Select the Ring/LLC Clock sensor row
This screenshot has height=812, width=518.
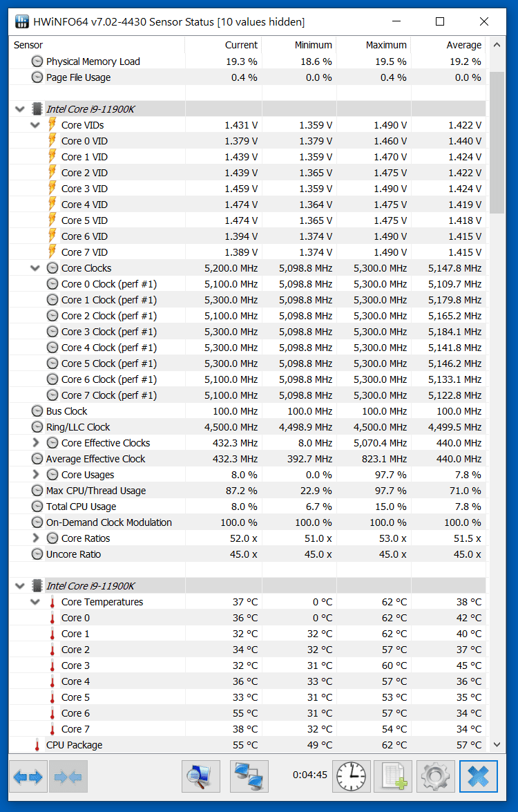(78, 427)
